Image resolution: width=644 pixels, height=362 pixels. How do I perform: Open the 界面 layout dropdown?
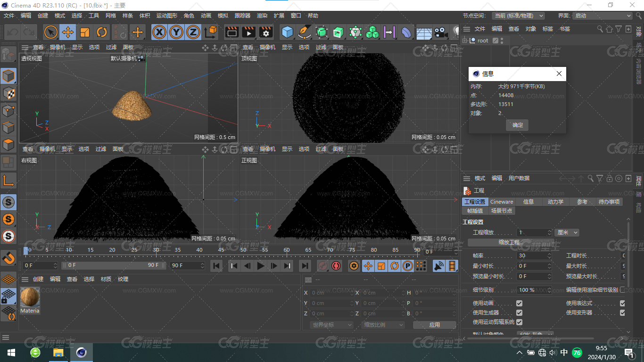click(602, 16)
